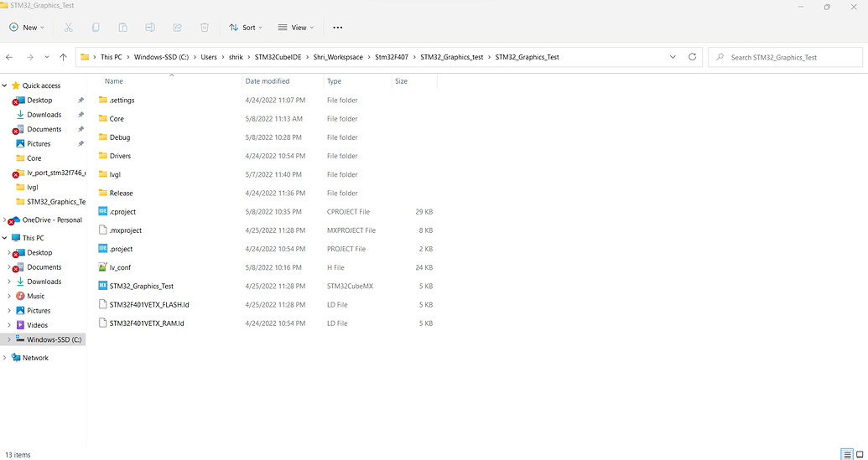This screenshot has height=460, width=868.
Task: Click the Stm32F407 breadcrumb in address bar
Action: click(392, 57)
